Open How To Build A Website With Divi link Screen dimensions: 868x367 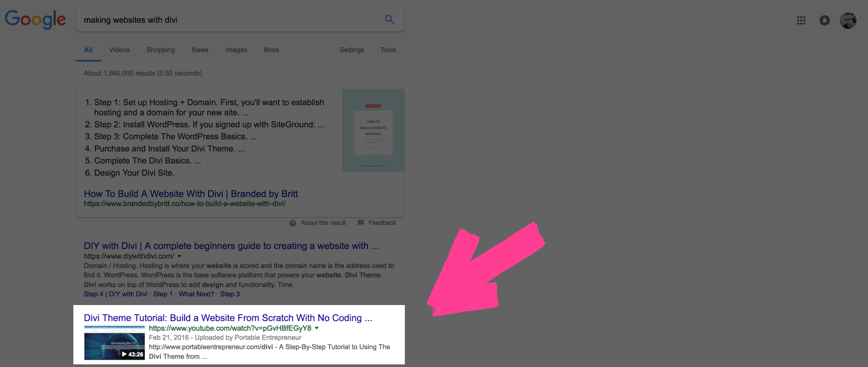(190, 194)
